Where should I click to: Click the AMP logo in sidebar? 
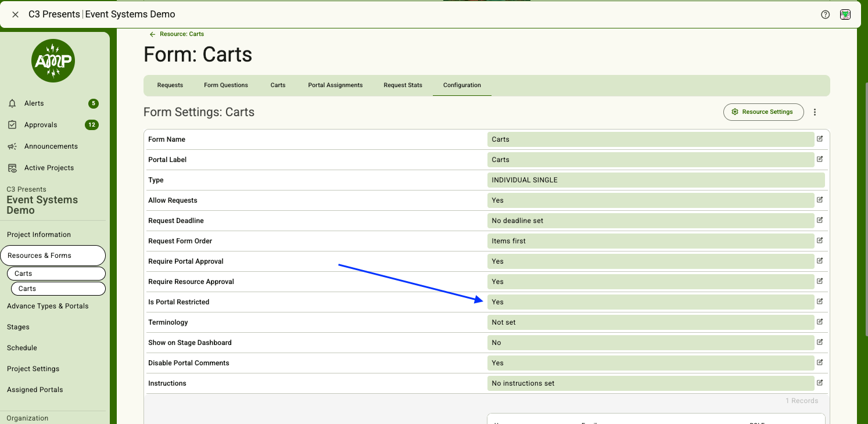53,60
